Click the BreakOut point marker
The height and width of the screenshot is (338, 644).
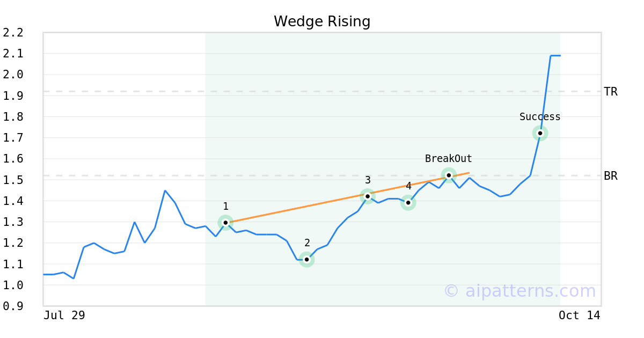pyautogui.click(x=449, y=175)
